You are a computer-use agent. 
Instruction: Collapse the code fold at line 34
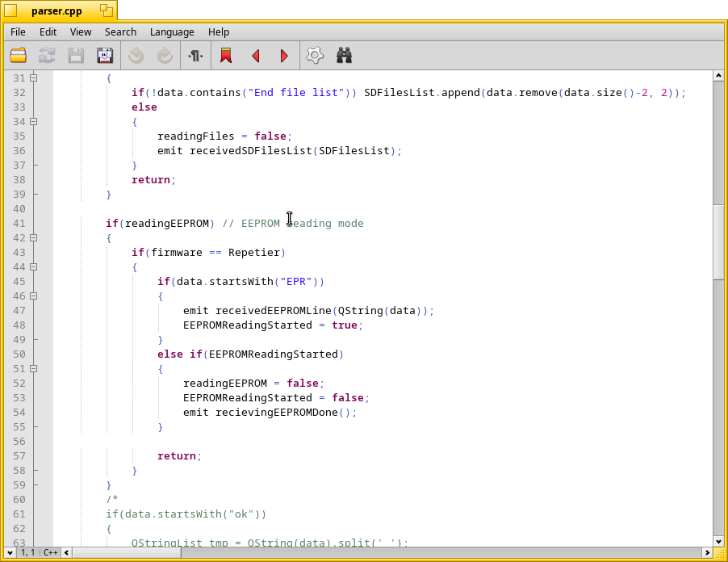[x=33, y=122]
